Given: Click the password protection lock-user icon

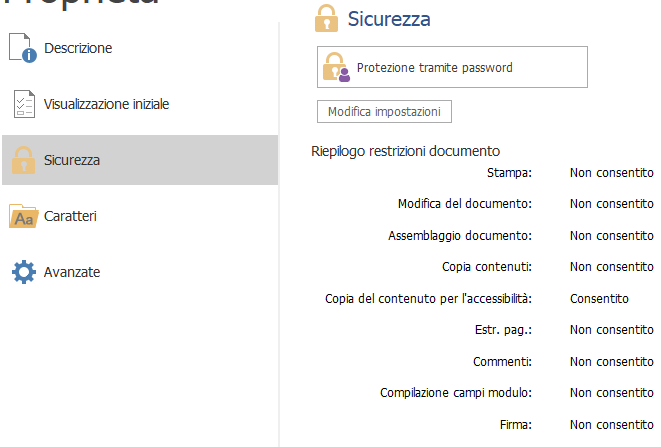Looking at the screenshot, I should coord(336,68).
